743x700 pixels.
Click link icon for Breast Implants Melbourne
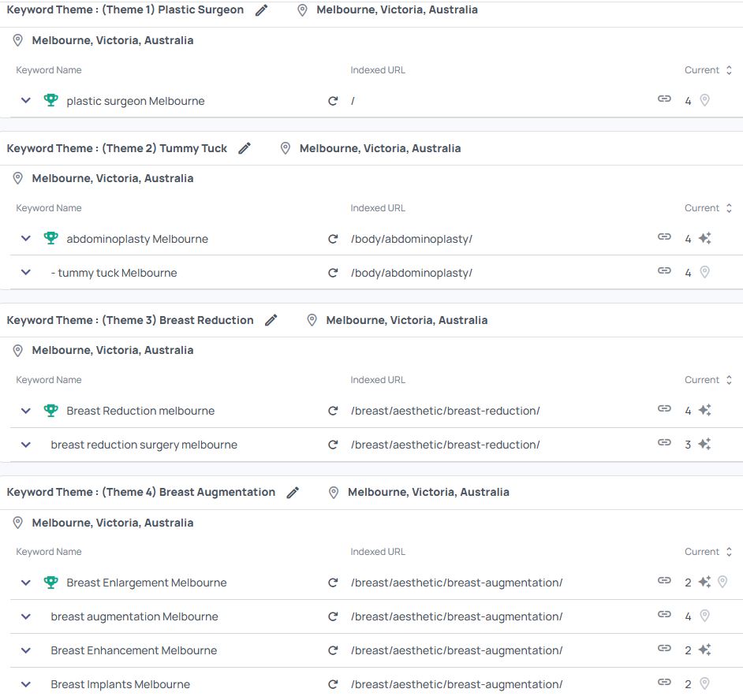click(664, 683)
